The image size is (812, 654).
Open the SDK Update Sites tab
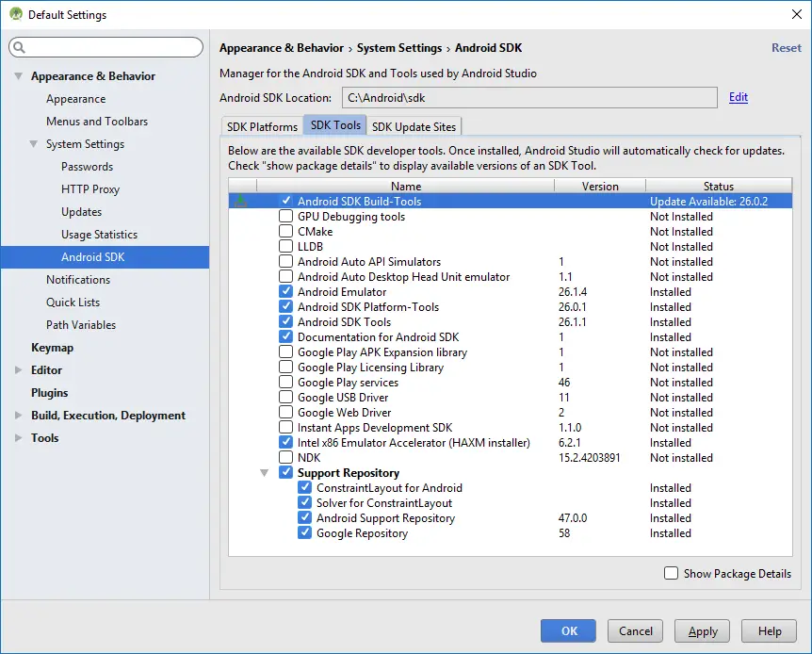pyautogui.click(x=414, y=126)
